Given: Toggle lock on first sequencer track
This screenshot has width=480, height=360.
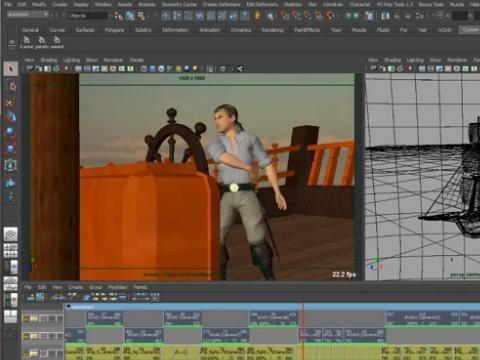Looking at the screenshot, I should pos(26,319).
